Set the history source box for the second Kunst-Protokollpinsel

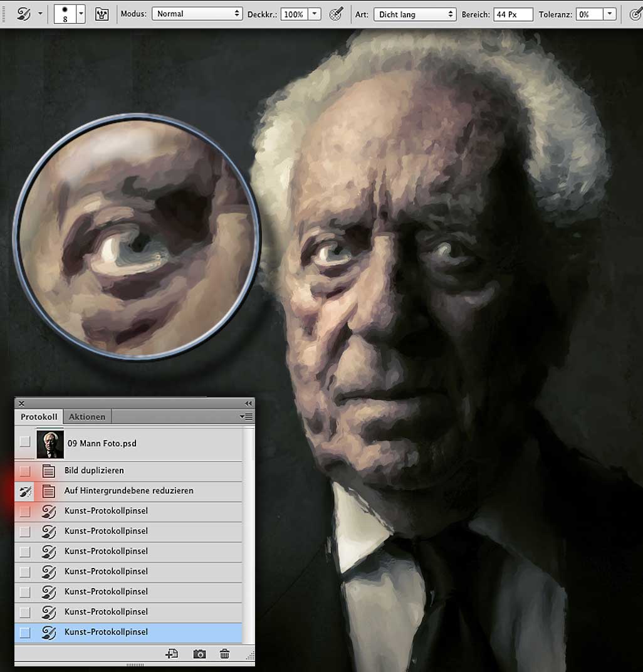click(25, 532)
